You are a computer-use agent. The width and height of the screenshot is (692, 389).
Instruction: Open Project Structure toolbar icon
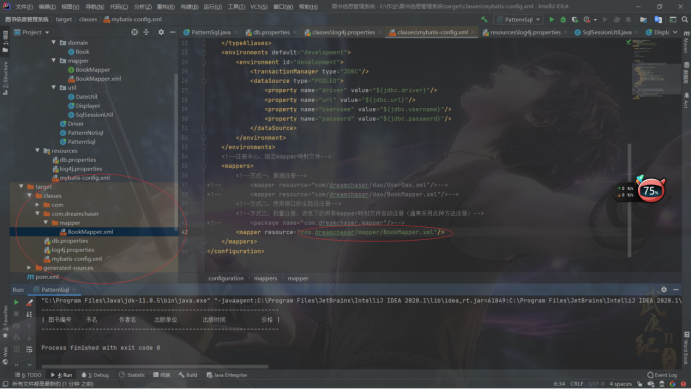[x=643, y=19]
